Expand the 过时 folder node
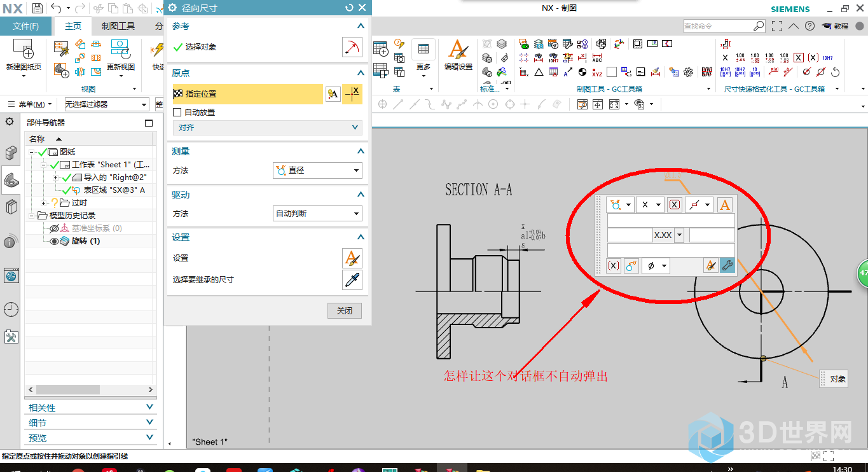Screen dimensions: 868x472 coord(44,203)
